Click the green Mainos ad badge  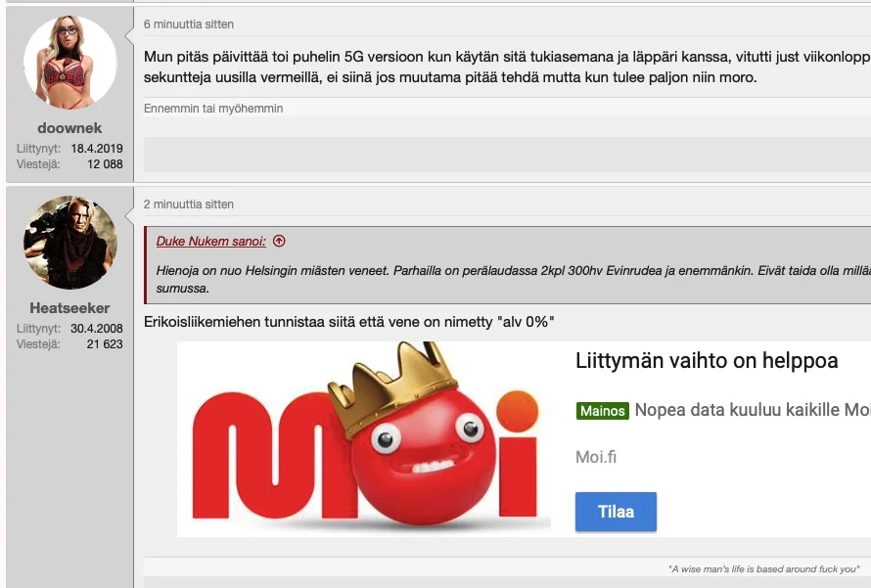coord(602,411)
